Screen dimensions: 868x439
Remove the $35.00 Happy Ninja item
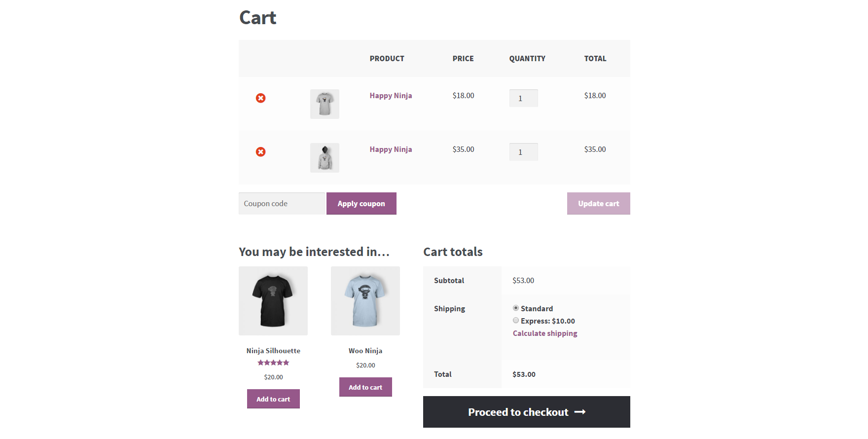coord(261,152)
